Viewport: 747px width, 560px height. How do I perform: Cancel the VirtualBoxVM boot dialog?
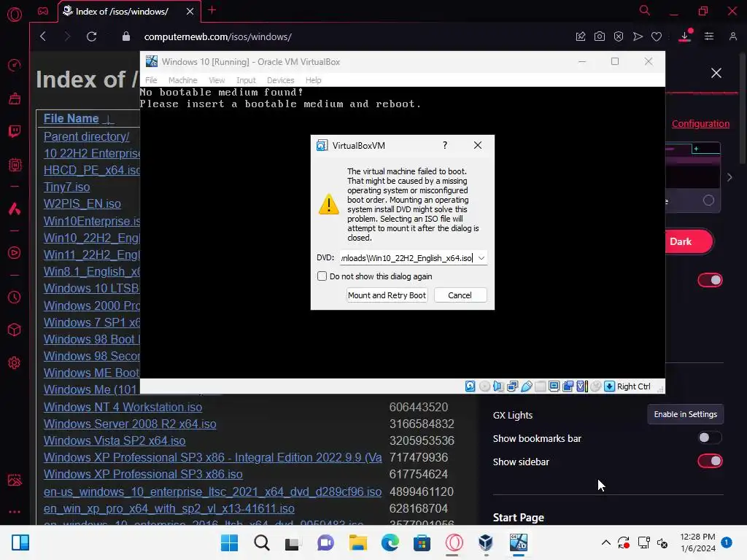pyautogui.click(x=460, y=295)
